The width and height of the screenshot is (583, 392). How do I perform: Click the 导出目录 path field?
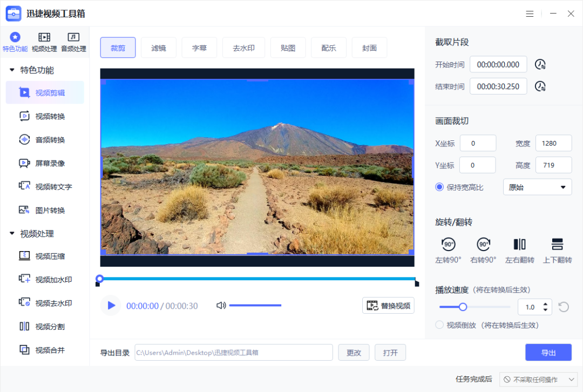234,353
